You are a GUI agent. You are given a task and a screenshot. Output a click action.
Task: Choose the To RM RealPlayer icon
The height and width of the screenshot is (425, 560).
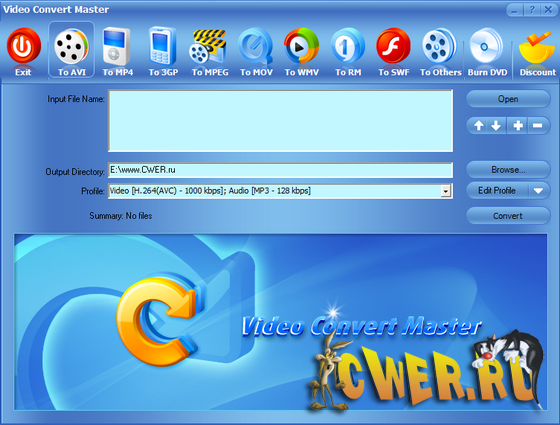coord(348,46)
